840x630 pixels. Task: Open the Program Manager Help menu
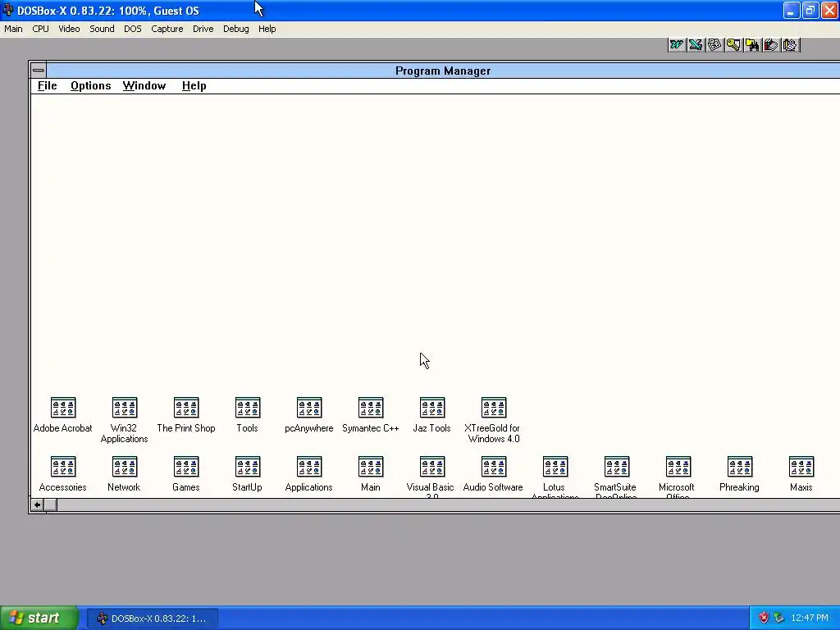[194, 85]
